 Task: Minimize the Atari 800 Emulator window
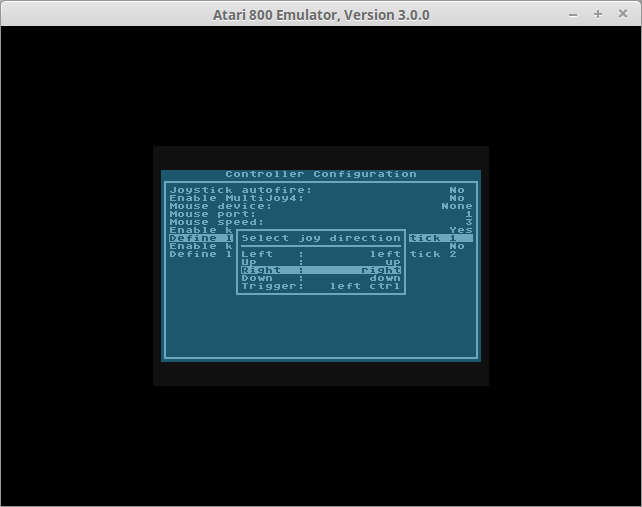tap(573, 15)
